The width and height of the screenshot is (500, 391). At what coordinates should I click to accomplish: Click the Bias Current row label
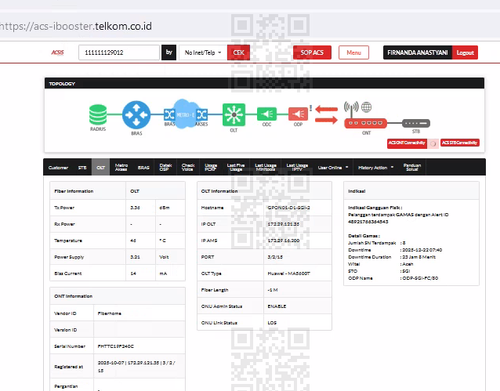(68, 273)
